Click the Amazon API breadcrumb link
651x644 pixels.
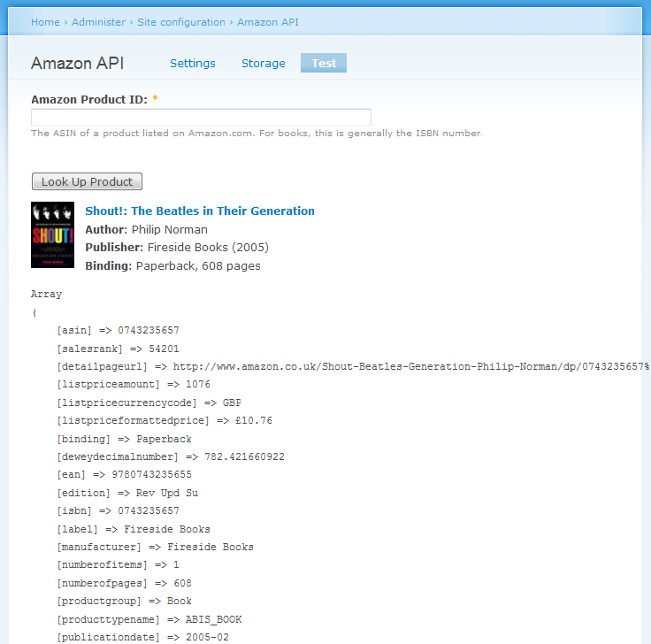click(x=268, y=22)
